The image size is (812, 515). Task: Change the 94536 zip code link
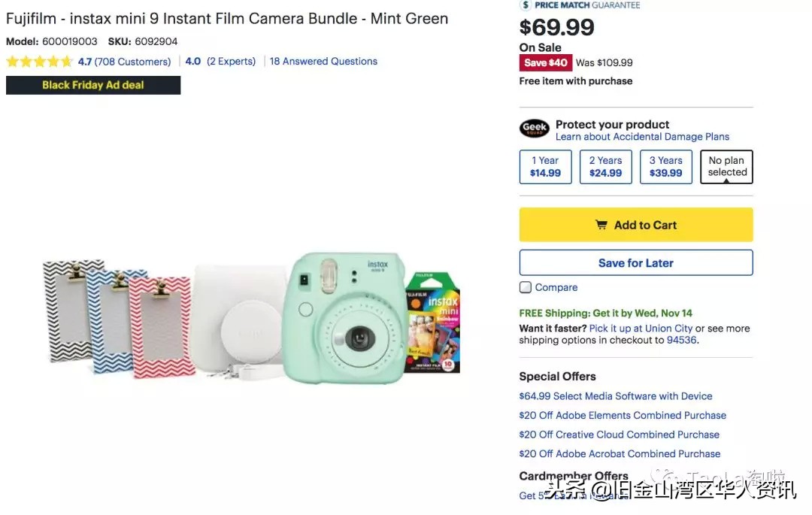(681, 340)
